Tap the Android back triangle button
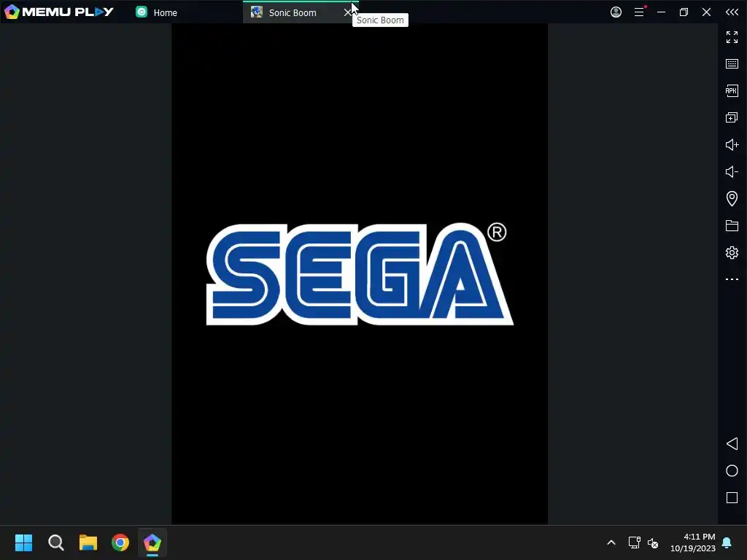 pyautogui.click(x=732, y=444)
